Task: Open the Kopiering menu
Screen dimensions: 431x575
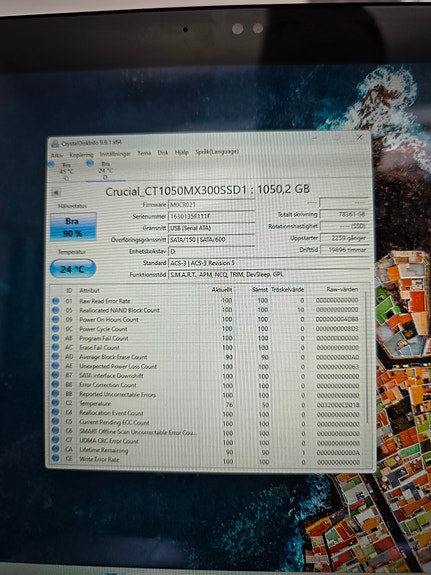Action: [81, 155]
